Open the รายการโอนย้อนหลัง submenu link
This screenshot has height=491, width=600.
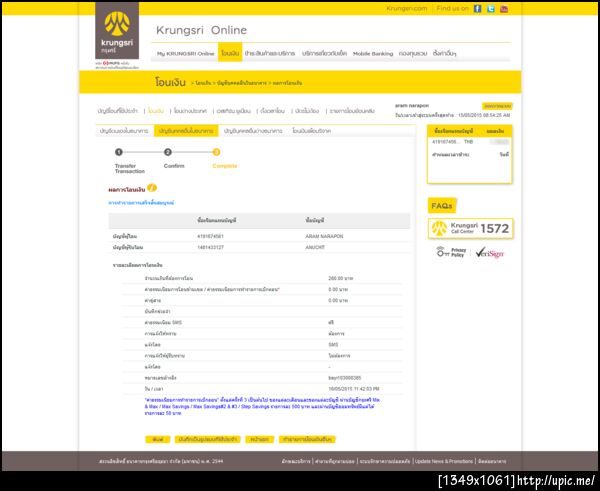click(352, 111)
